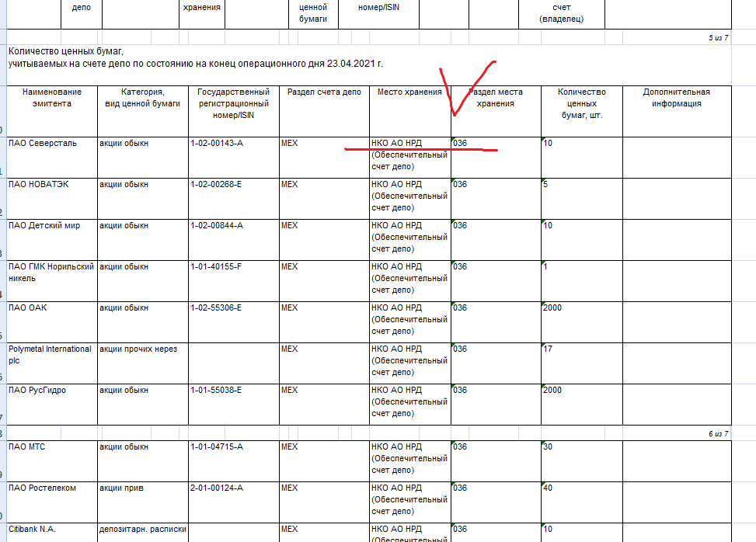
Task: Select the 'акции прив' cell for Ростелеком
Action: pos(143,502)
